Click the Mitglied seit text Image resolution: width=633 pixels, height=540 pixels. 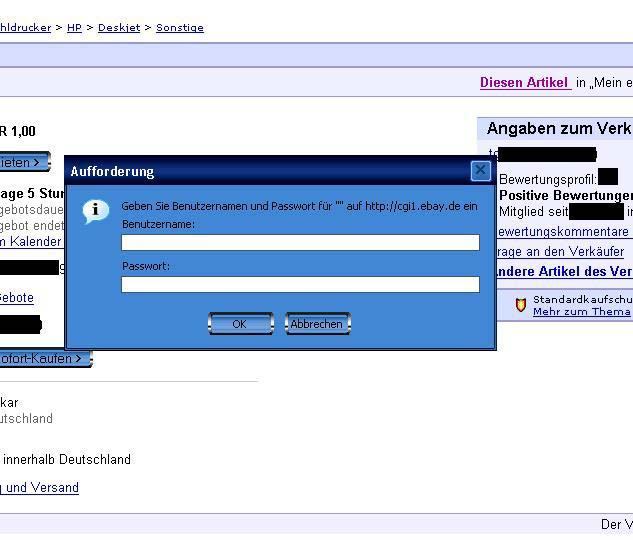click(x=534, y=211)
